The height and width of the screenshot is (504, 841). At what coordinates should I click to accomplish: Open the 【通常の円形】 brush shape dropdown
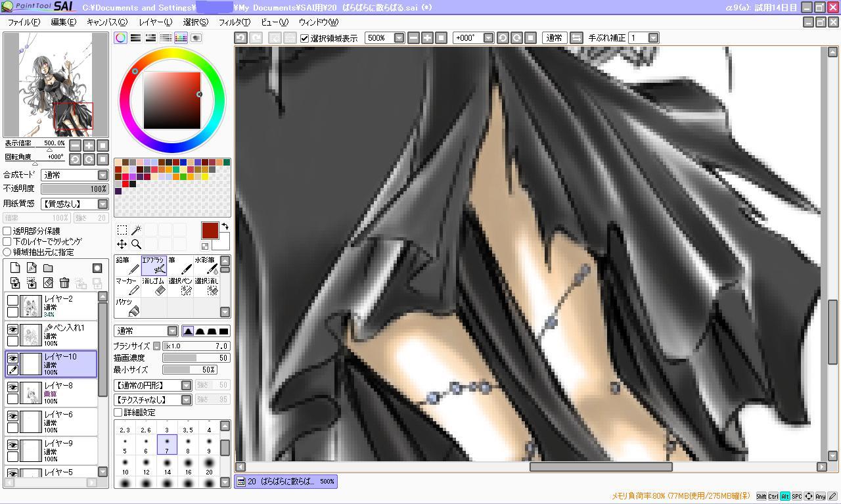[x=152, y=386]
